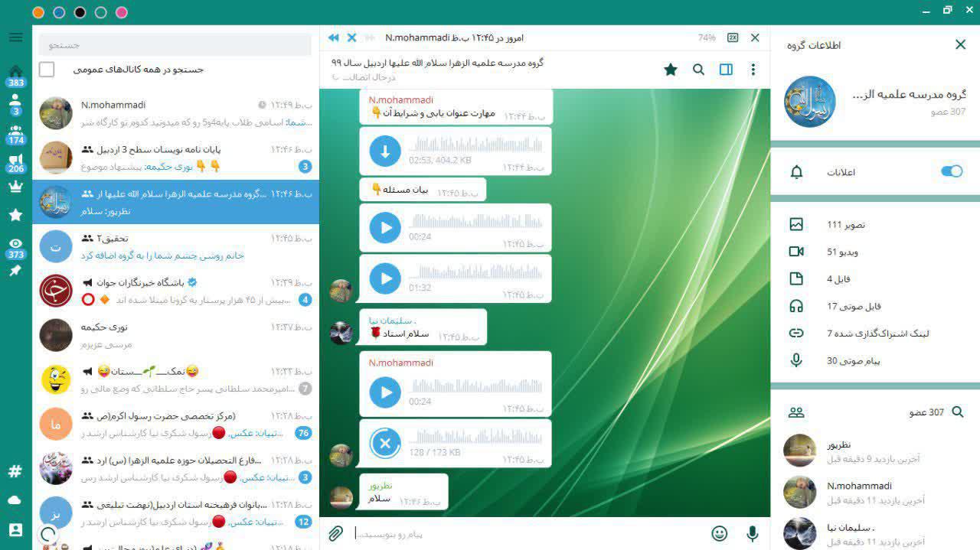Screen dimensions: 980x550
Task: Change playback speed with the 2X button
Action: pyautogui.click(x=733, y=37)
